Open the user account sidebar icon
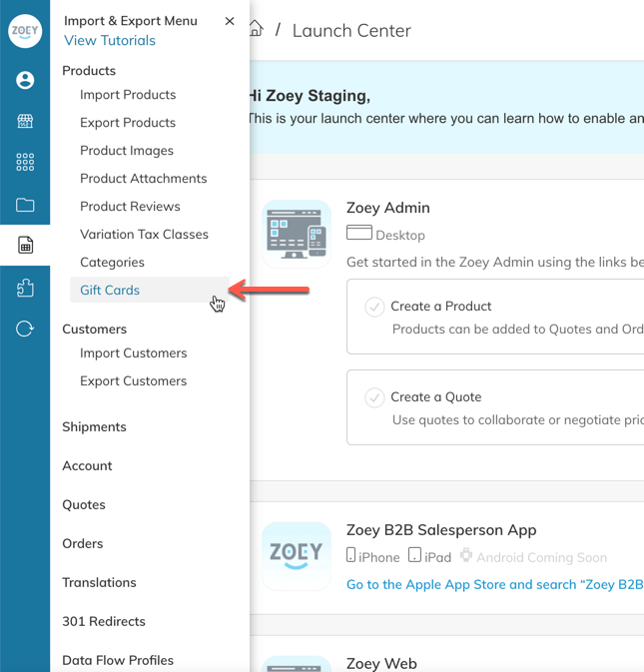644x672 pixels. point(25,80)
